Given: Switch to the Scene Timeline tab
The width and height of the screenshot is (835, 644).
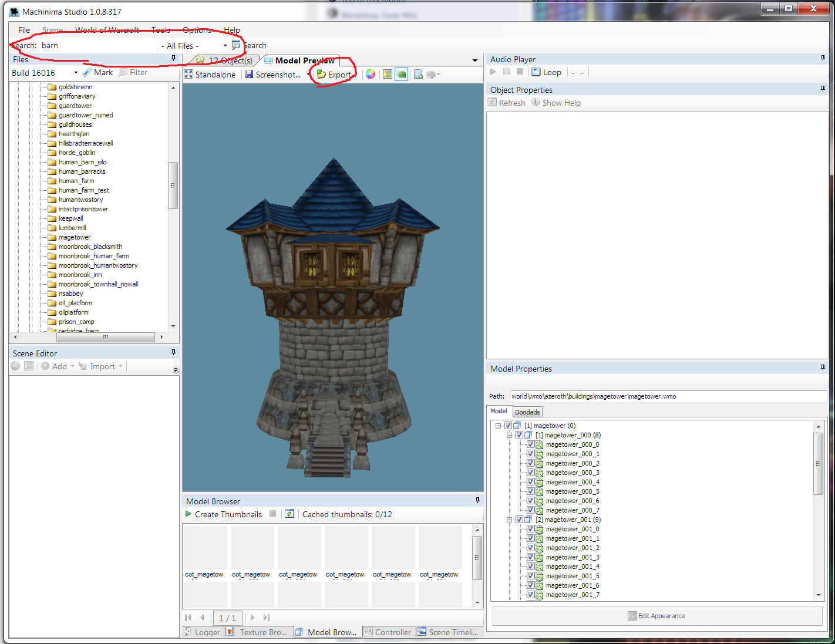Looking at the screenshot, I should (448, 632).
